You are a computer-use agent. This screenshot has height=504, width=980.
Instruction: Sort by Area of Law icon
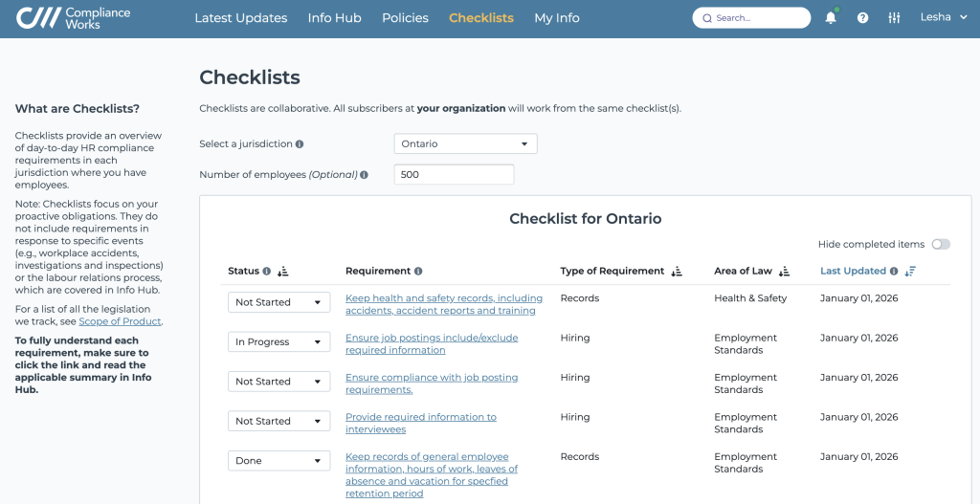784,272
